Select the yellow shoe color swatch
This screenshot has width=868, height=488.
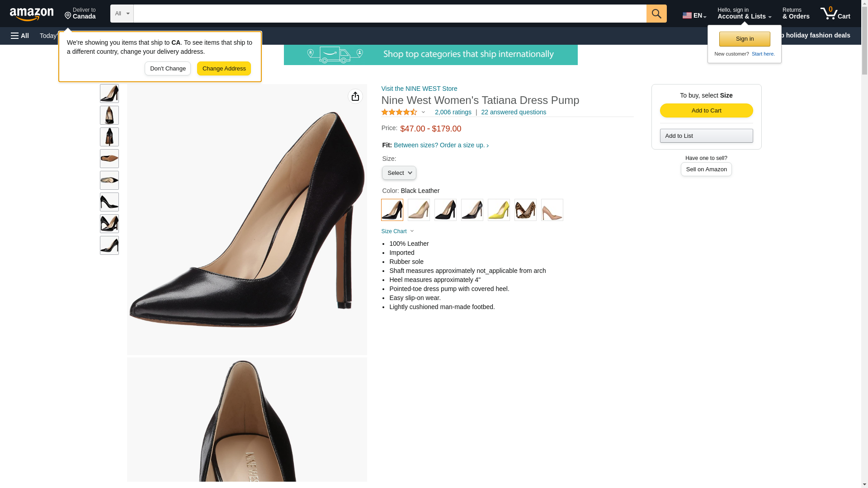(499, 210)
